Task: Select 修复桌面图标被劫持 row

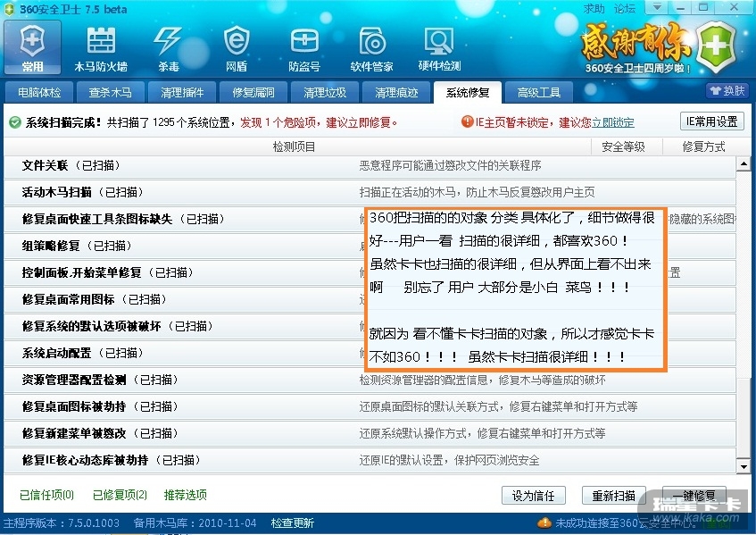Action: click(370, 406)
